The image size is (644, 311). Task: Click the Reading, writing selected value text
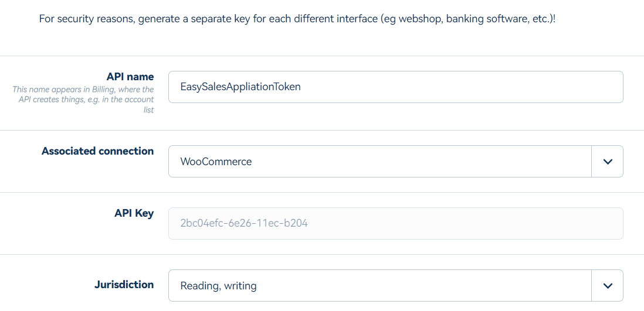pyautogui.click(x=219, y=286)
